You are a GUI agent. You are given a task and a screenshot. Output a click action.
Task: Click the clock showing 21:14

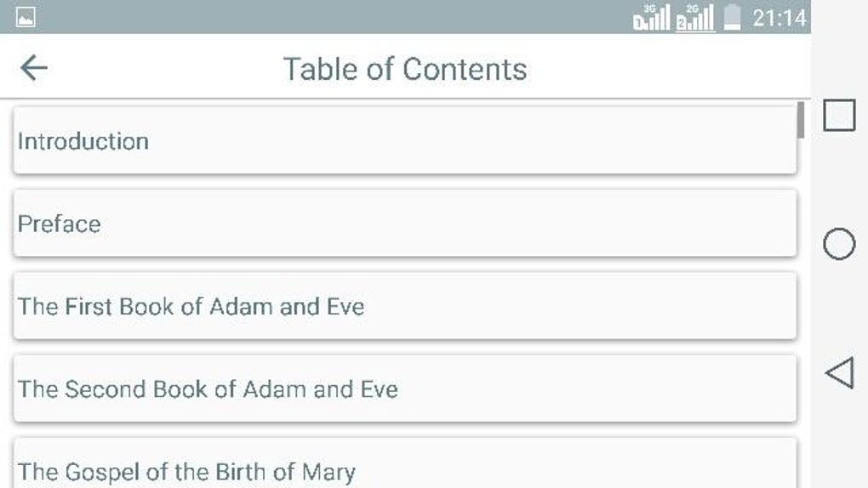tap(779, 18)
